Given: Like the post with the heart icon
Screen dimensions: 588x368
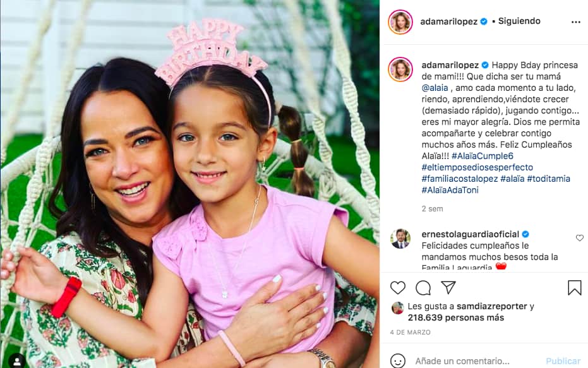Looking at the screenshot, I should 397,288.
